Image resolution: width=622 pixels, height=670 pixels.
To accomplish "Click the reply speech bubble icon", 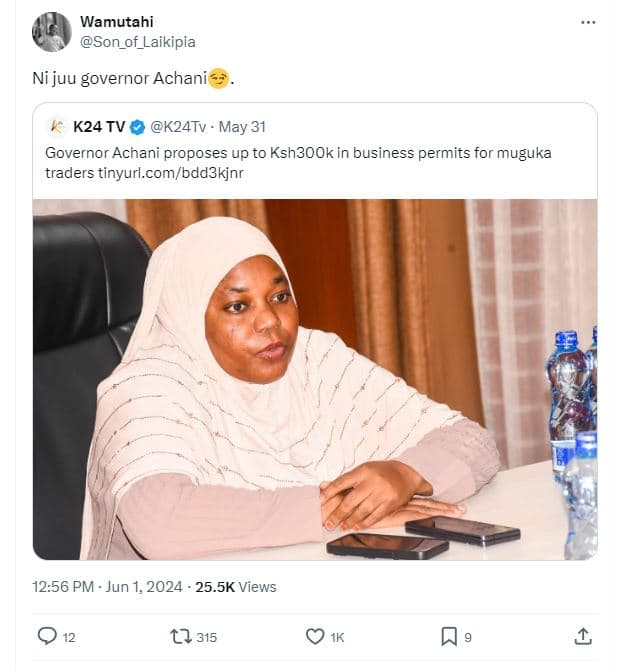I will coord(47,636).
